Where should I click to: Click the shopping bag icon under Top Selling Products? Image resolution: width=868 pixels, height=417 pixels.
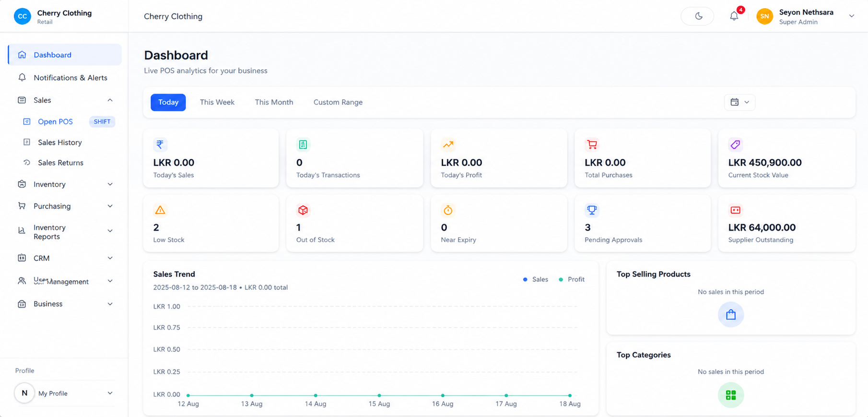731,315
